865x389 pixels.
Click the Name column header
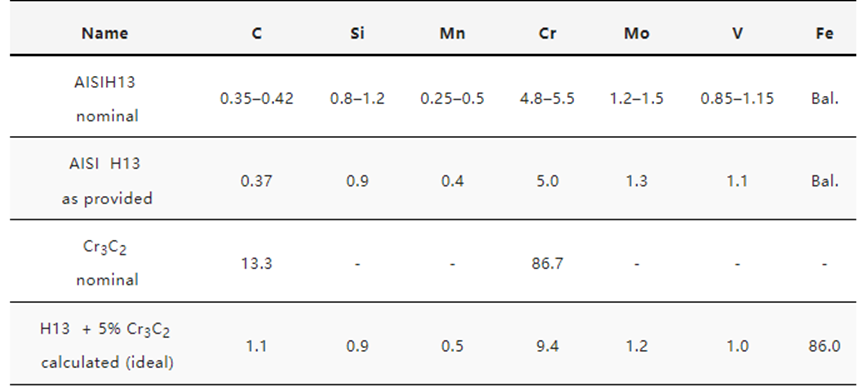click(x=105, y=33)
